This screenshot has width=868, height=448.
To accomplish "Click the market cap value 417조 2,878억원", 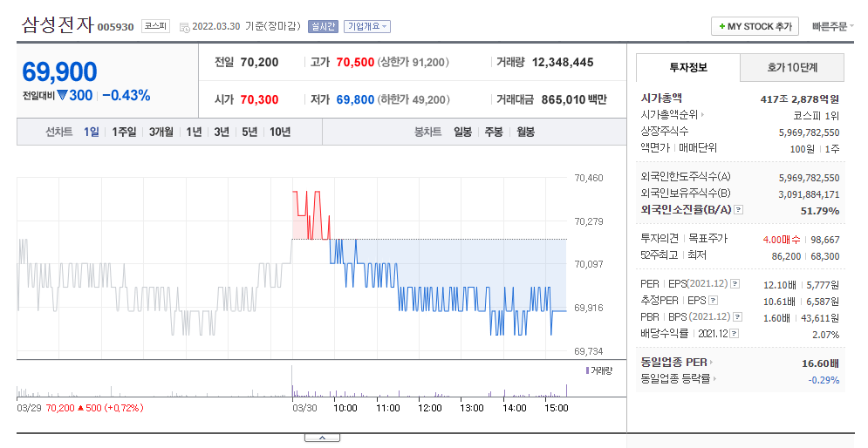I will coord(800,99).
